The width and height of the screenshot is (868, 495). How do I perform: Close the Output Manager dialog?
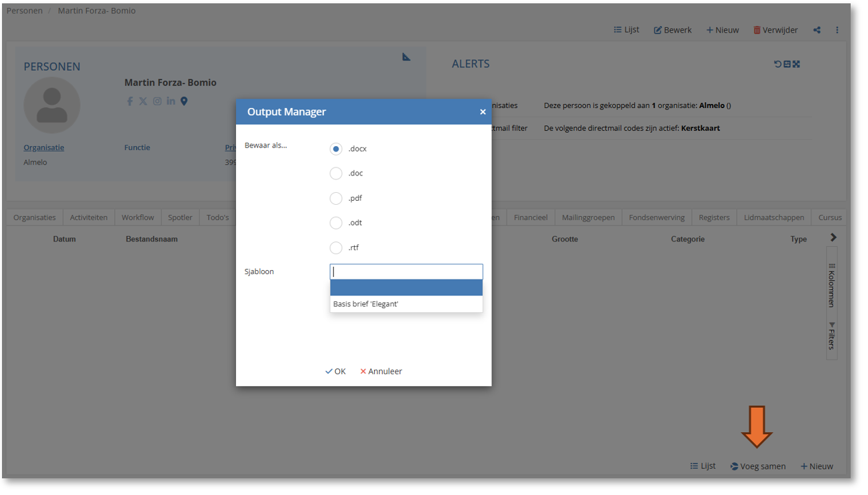pyautogui.click(x=483, y=112)
